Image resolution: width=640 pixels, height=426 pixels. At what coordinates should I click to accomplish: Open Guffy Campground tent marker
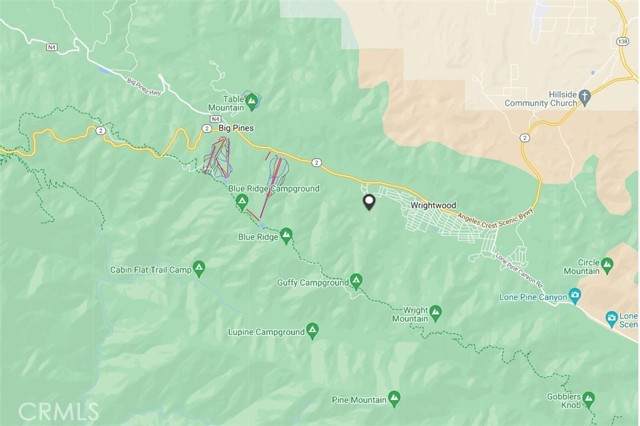(356, 282)
